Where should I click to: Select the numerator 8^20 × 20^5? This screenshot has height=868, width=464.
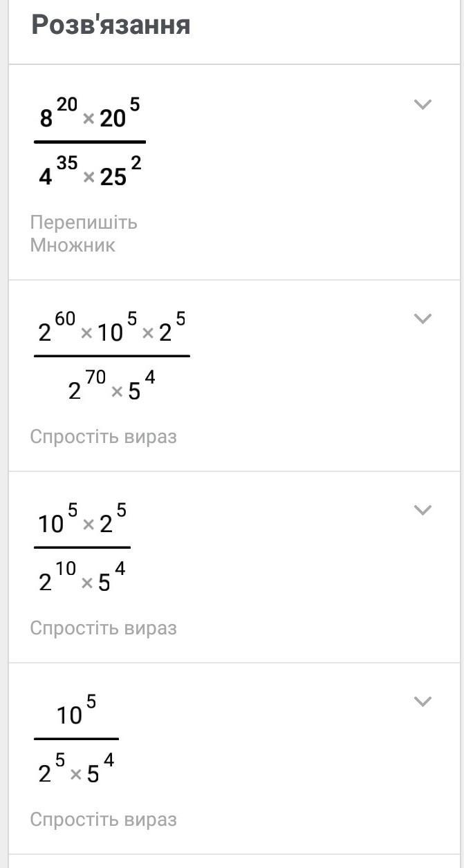pyautogui.click(x=89, y=114)
